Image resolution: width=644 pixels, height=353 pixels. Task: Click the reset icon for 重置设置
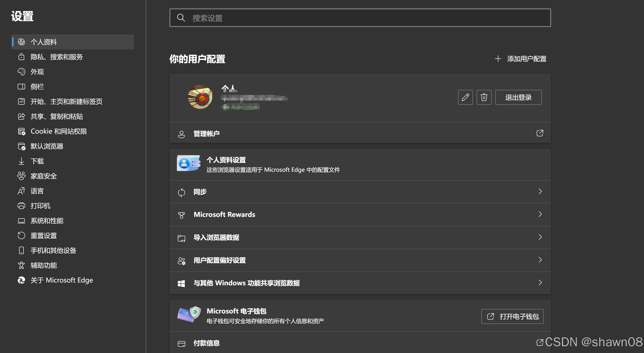click(21, 235)
